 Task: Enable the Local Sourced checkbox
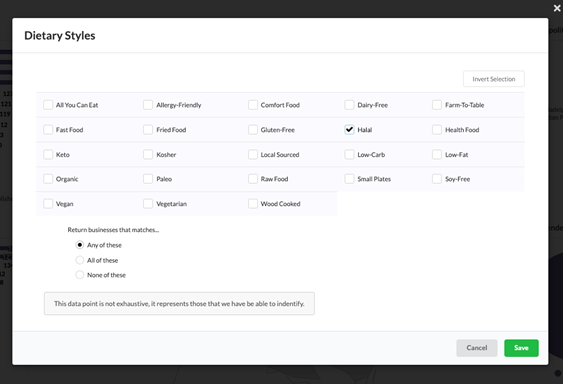click(x=253, y=154)
